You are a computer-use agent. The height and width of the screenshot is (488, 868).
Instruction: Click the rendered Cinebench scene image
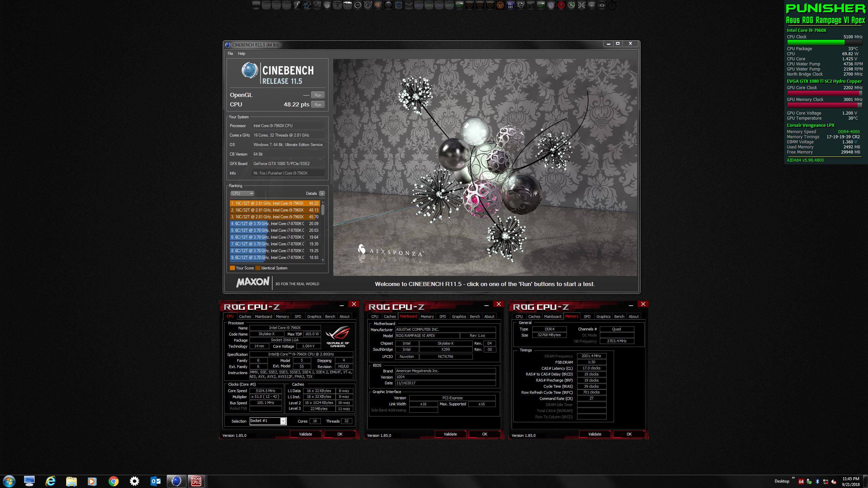click(x=485, y=167)
